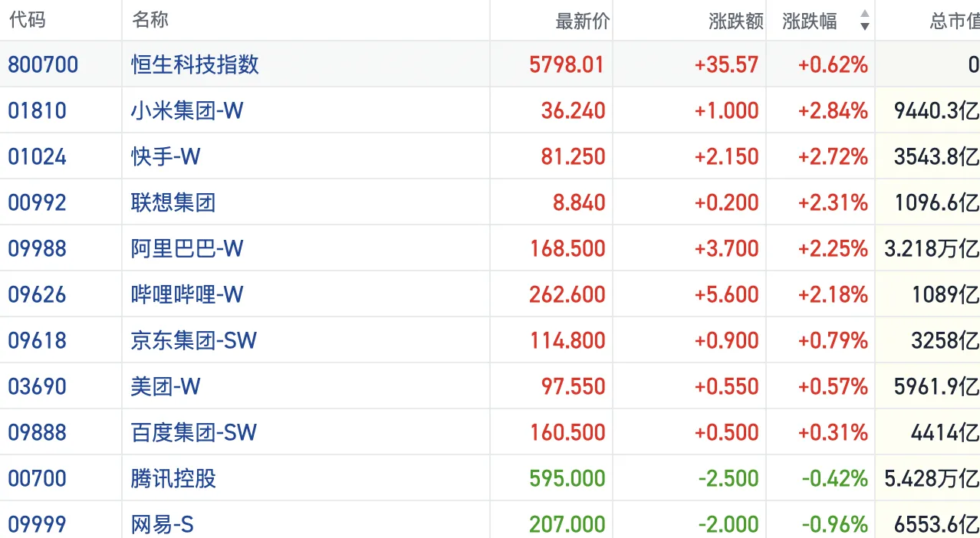Click the 百度集团-SW stock name
The width and height of the screenshot is (980, 538).
pos(193,432)
